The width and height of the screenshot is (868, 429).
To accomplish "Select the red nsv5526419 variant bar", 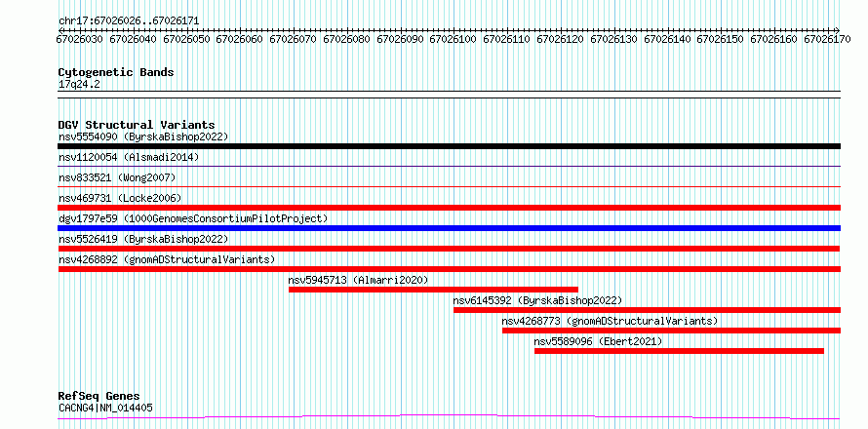I will (x=449, y=249).
